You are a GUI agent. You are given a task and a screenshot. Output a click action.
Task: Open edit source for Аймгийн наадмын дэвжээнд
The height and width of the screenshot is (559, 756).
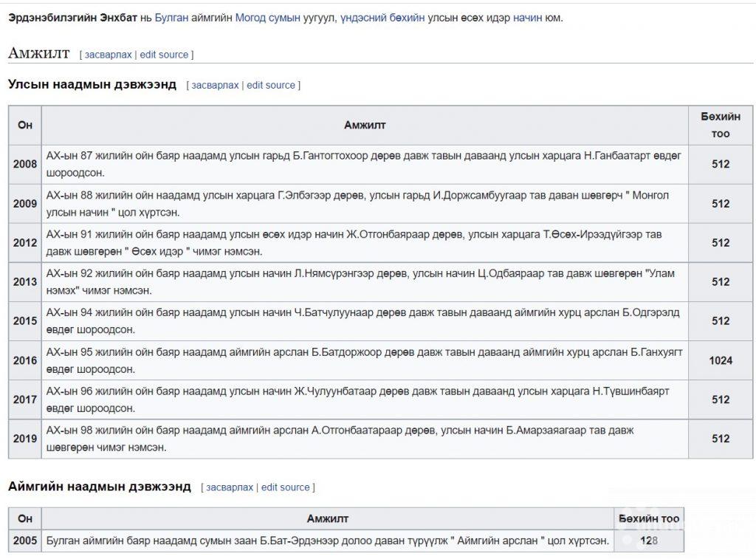point(286,487)
